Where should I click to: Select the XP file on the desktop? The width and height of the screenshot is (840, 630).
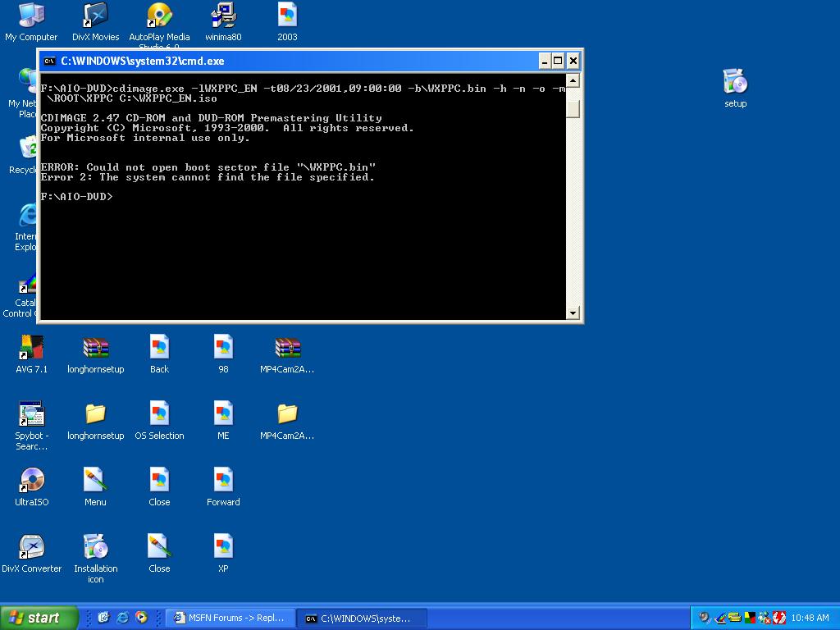(223, 554)
